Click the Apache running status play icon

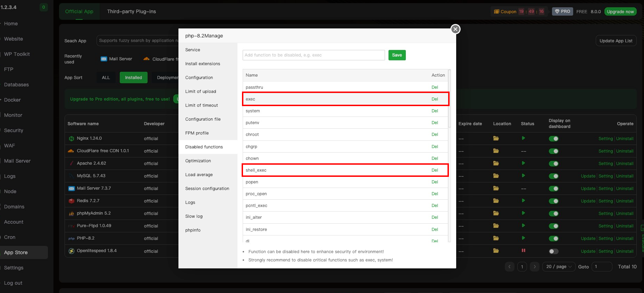coord(523,163)
